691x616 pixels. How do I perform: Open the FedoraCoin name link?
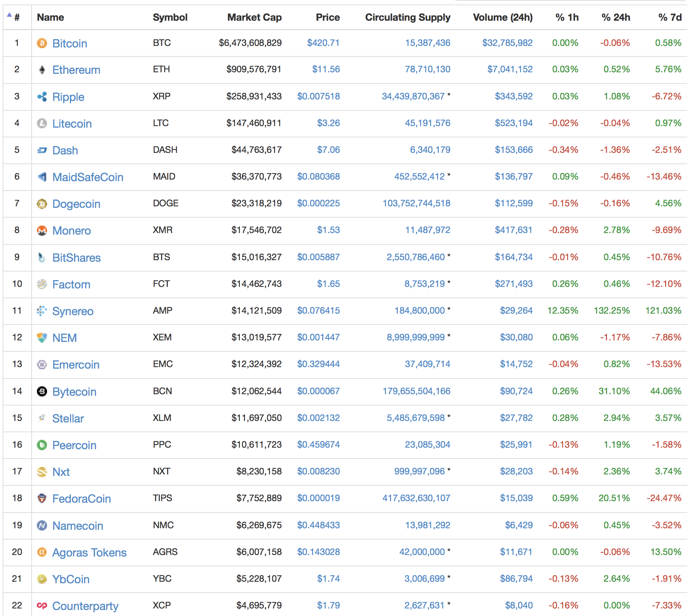click(x=81, y=499)
